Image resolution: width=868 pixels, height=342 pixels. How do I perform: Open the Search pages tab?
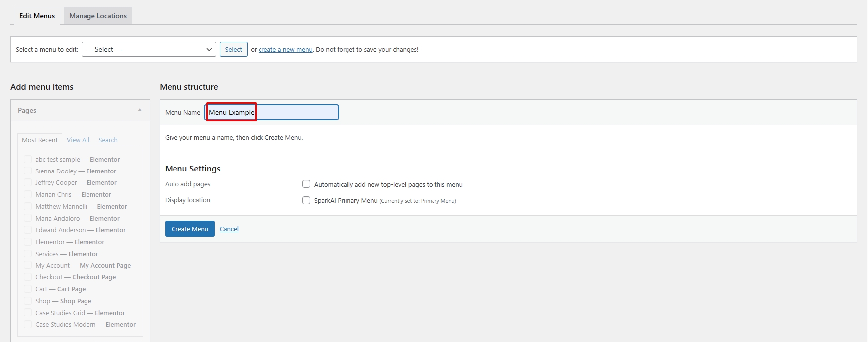point(108,140)
